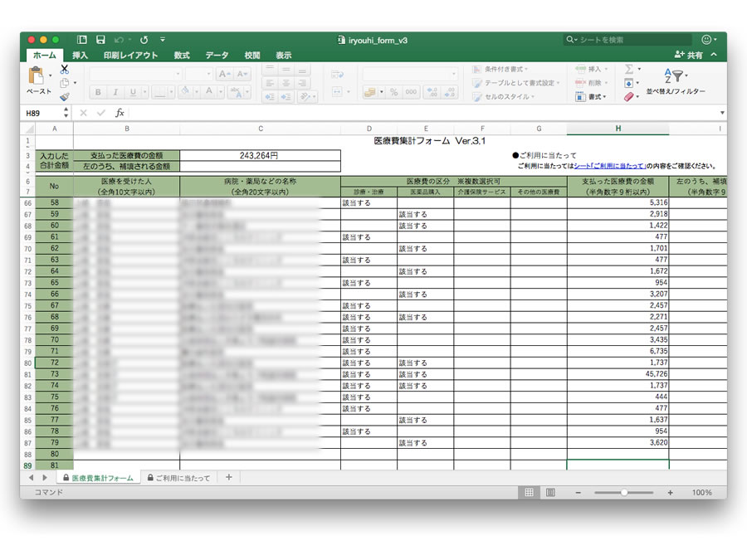The height and width of the screenshot is (560, 747).
Task: Click the Font Color A icon
Action: click(208, 91)
